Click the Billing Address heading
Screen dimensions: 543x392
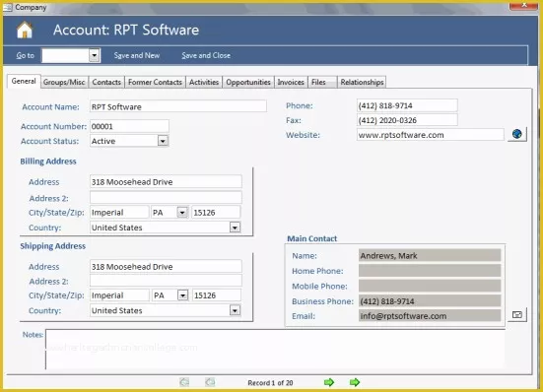point(48,162)
